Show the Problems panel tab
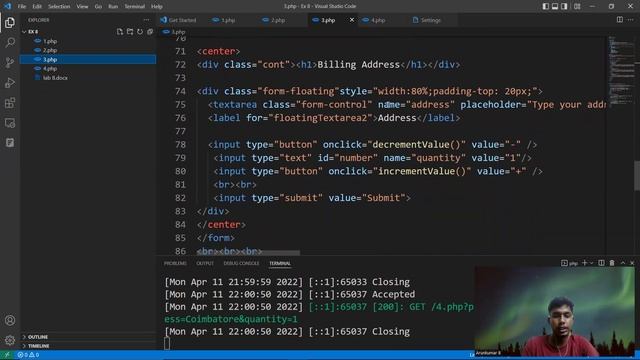The height and width of the screenshot is (360, 640). tap(175, 263)
